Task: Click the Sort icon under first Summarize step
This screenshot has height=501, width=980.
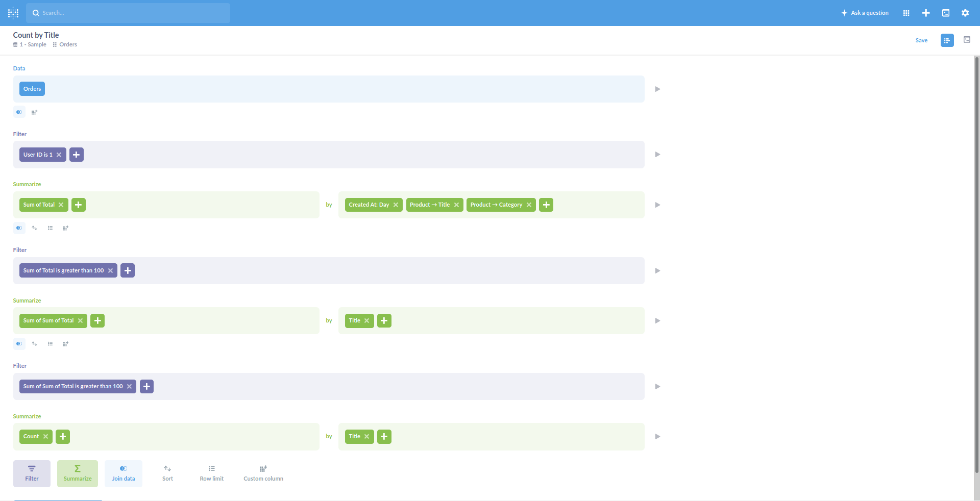Action: (x=34, y=228)
